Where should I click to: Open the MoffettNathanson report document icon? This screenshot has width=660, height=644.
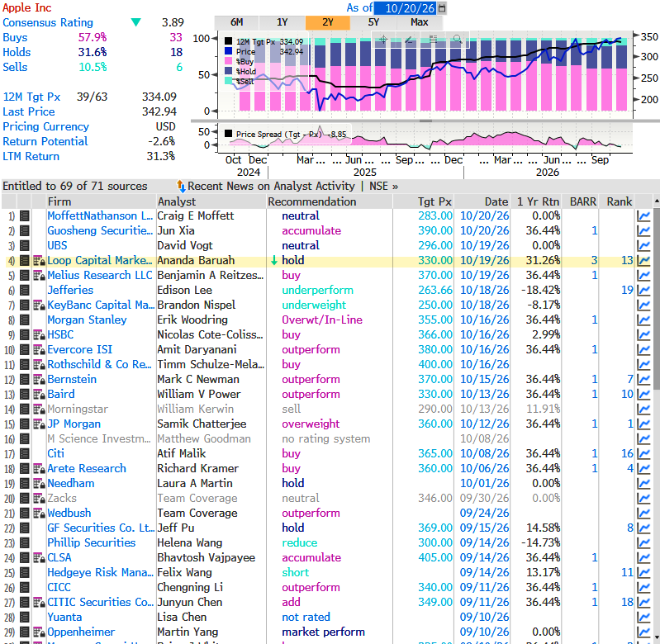pyautogui.click(x=25, y=215)
